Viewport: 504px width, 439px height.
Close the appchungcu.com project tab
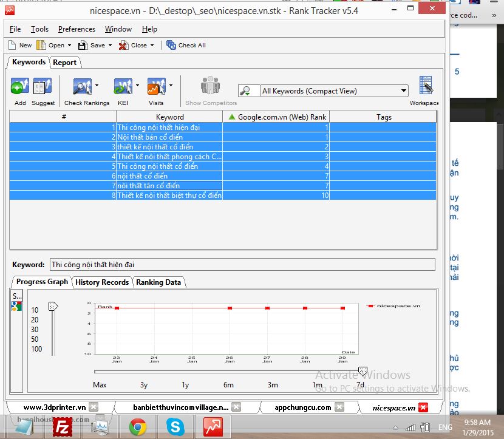339,407
